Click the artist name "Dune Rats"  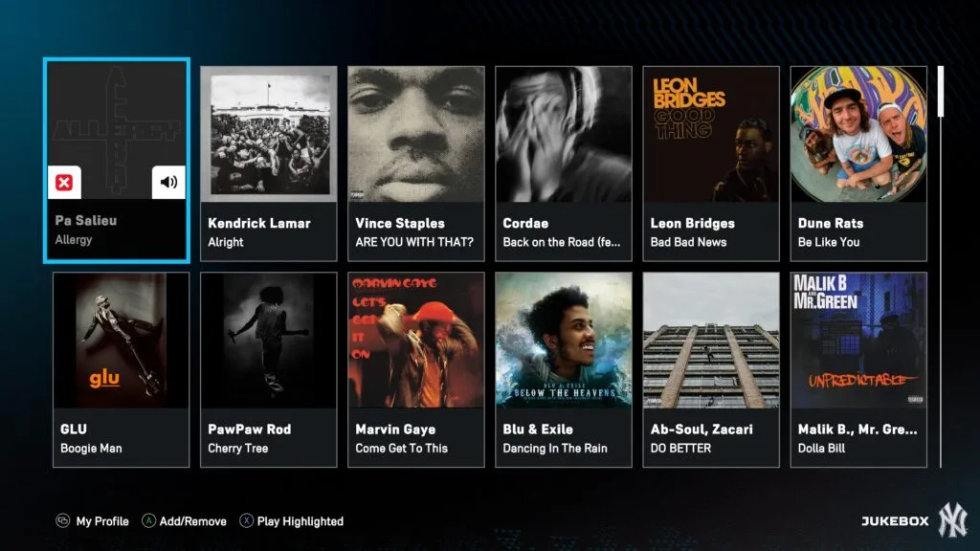click(831, 223)
